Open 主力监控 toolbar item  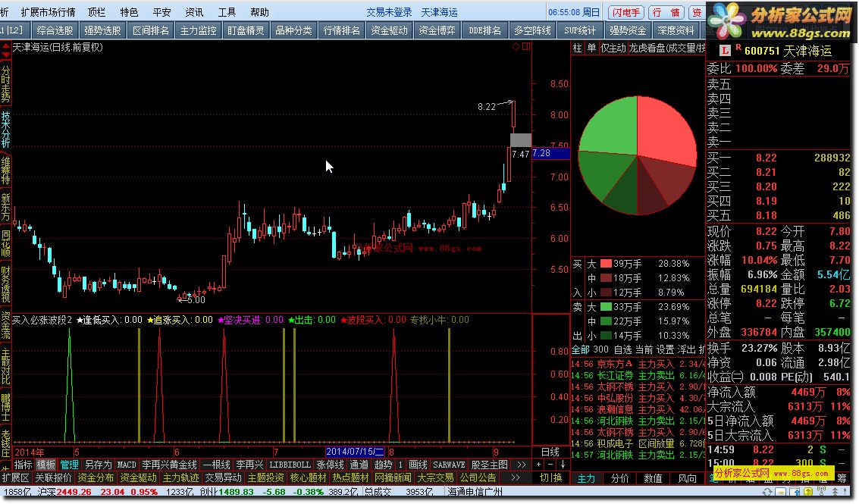click(199, 30)
